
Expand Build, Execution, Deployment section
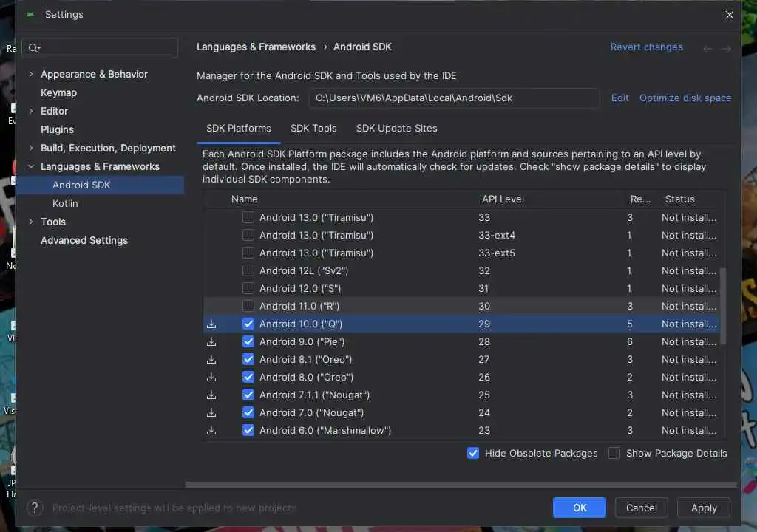31,148
